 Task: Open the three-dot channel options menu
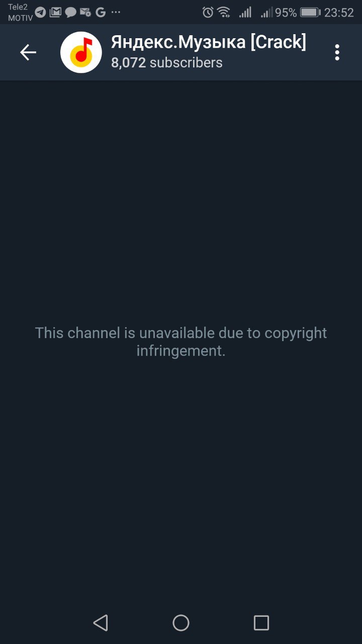click(337, 52)
